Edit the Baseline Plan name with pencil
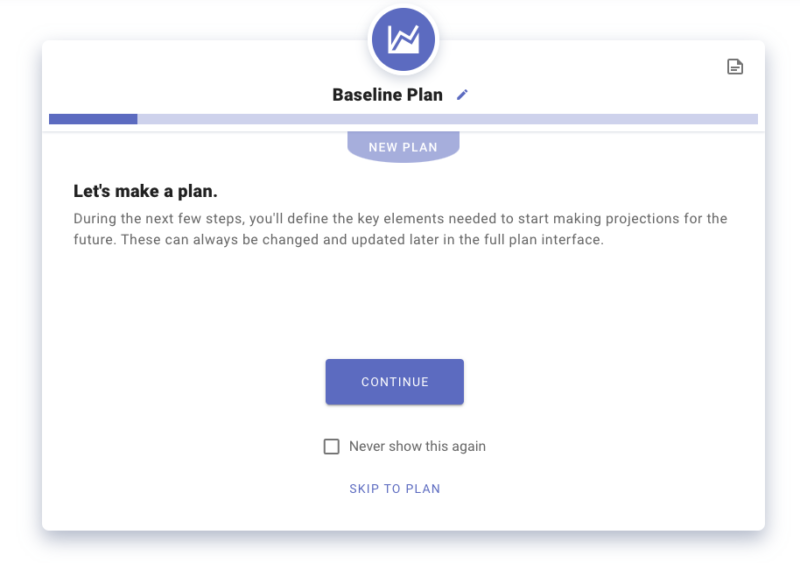The image size is (800, 563). [462, 95]
